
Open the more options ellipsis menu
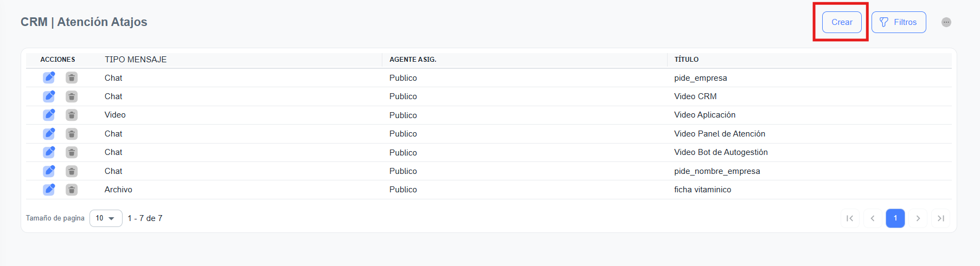click(946, 22)
